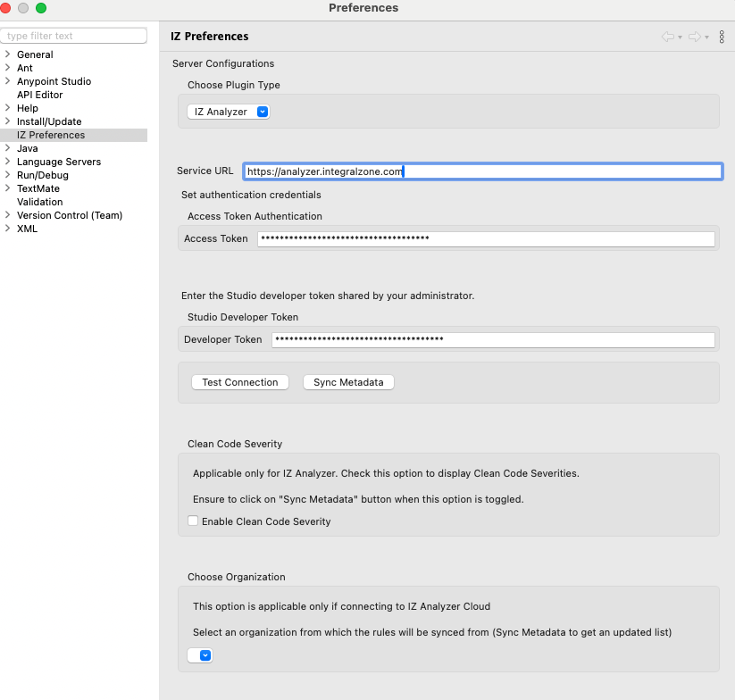Select Language Servers preferences page
Image resolution: width=735 pixels, height=700 pixels.
59,162
